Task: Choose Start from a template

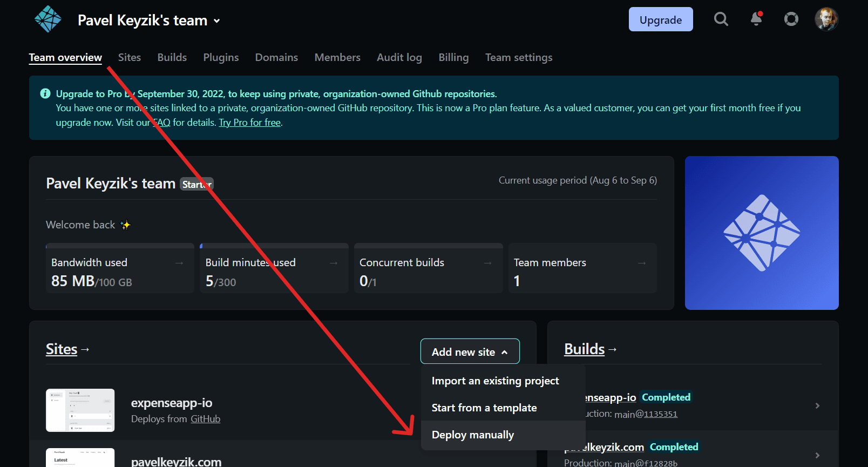Action: point(503,408)
